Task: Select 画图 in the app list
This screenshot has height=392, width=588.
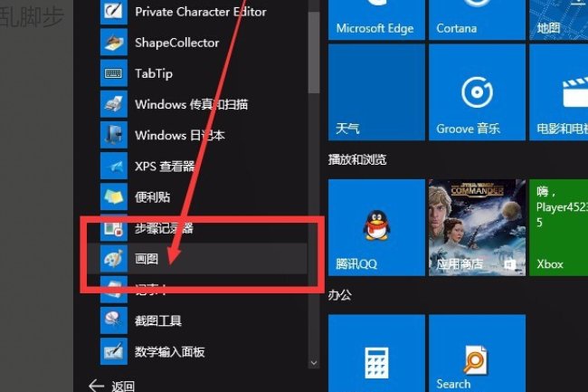Action: [145, 259]
